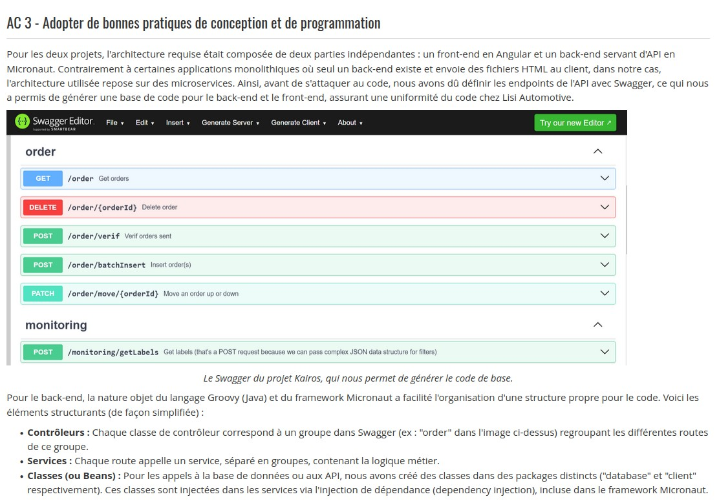Screen dimensions: 718x501
Task: Click the blue GET method badge
Action: point(43,178)
